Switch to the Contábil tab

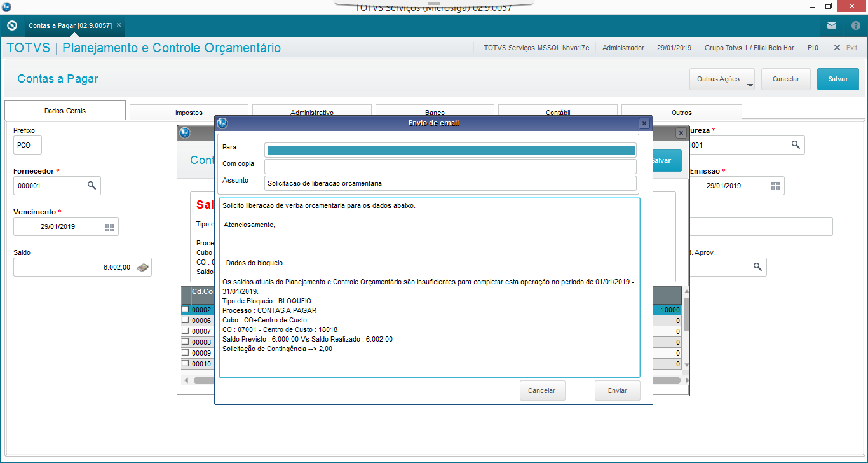tap(558, 113)
